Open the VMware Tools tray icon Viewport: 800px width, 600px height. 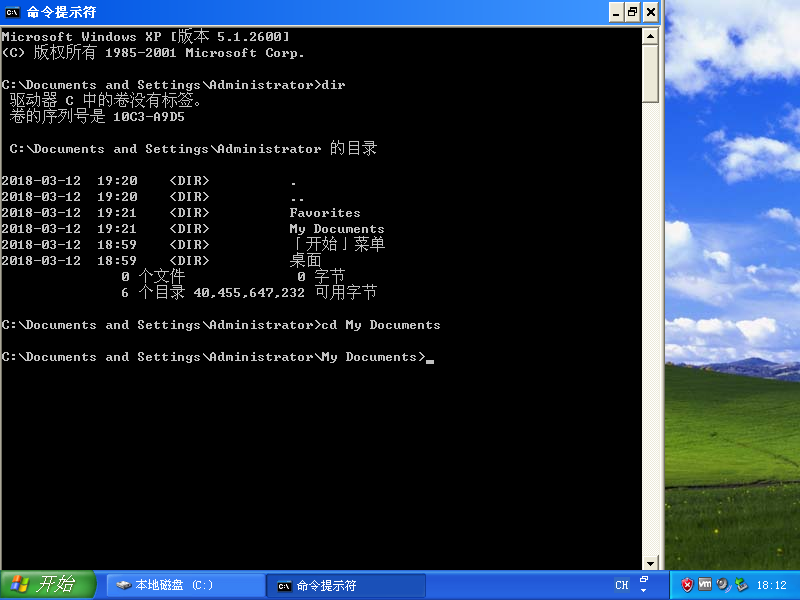705,584
